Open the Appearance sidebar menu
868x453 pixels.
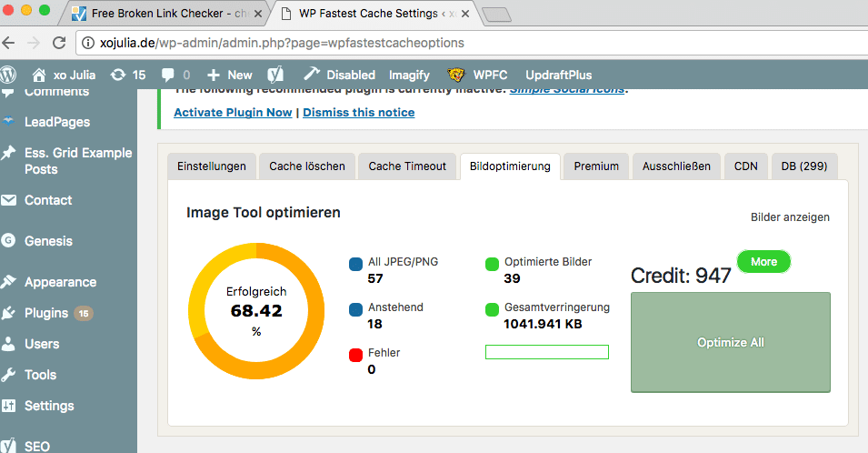(60, 282)
